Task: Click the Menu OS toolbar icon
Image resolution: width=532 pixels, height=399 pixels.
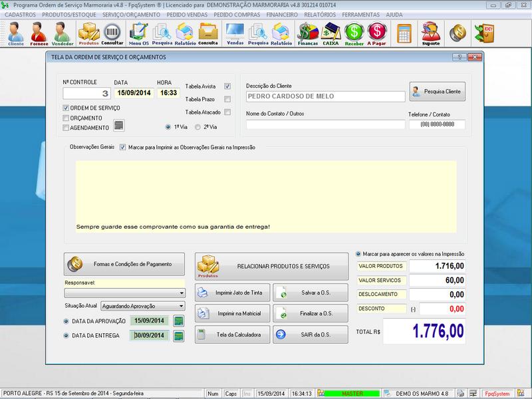Action: (139, 33)
